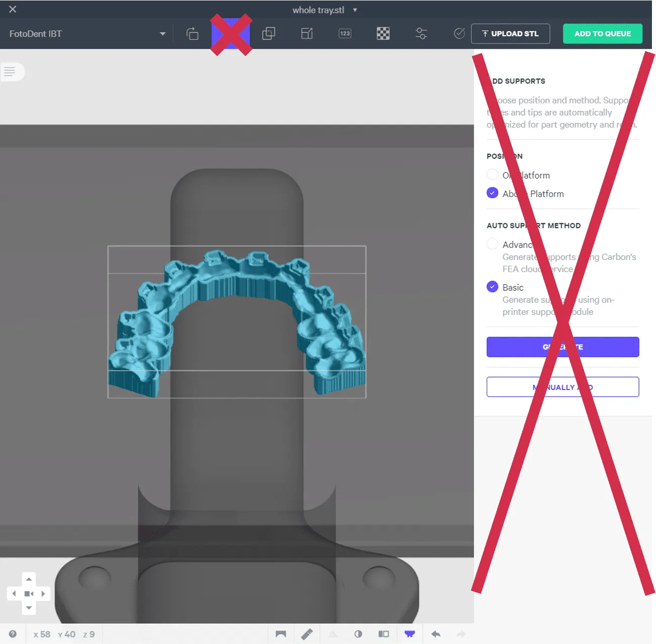Select the rotate/orient tool in top toolbar
This screenshot has height=644, width=656.
coord(192,34)
